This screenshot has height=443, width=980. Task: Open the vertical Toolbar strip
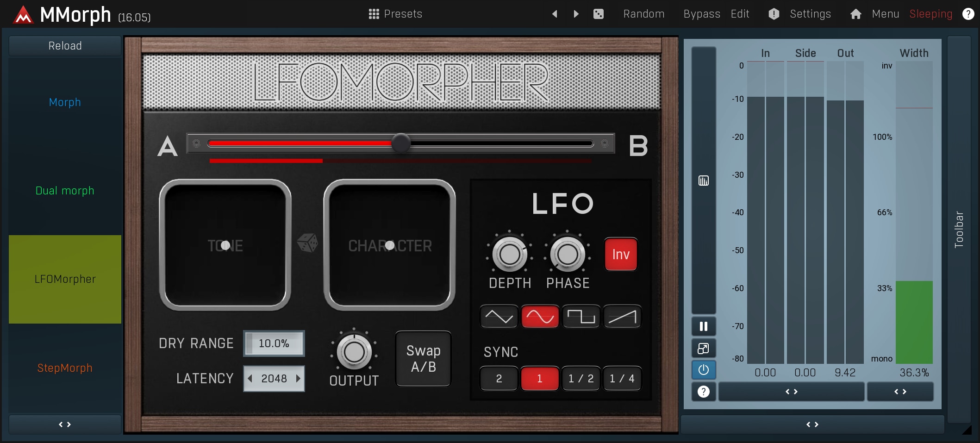coord(959,230)
